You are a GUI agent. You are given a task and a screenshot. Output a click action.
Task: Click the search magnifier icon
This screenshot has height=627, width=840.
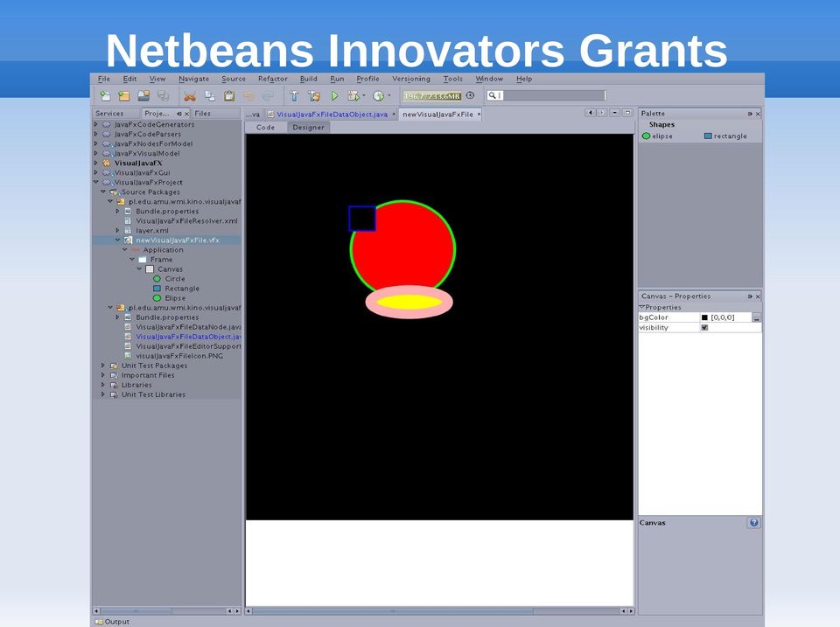point(492,95)
